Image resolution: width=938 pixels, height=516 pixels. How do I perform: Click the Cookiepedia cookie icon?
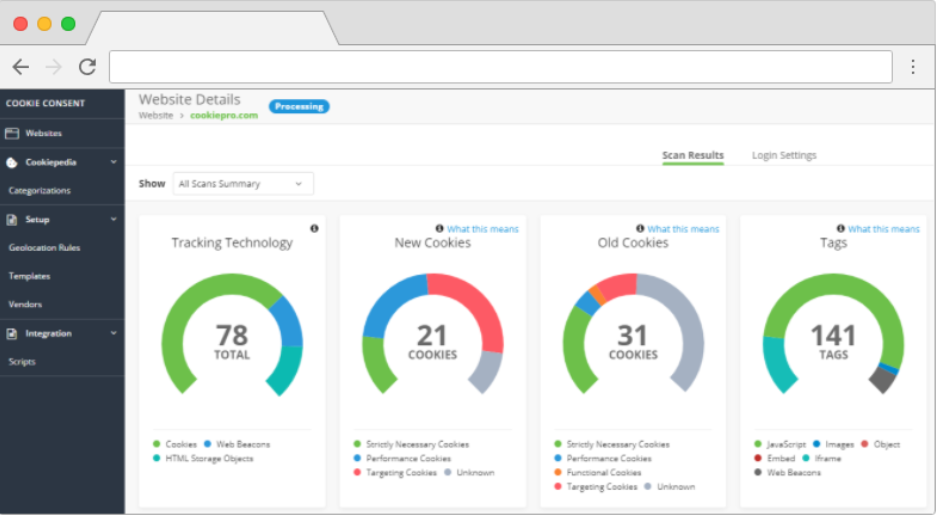pyautogui.click(x=12, y=162)
